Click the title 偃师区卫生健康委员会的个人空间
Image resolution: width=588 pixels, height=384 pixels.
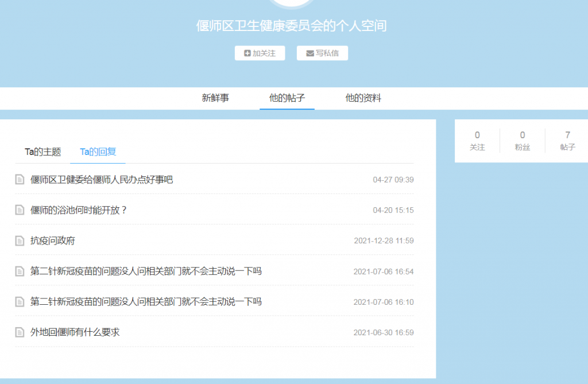[291, 26]
